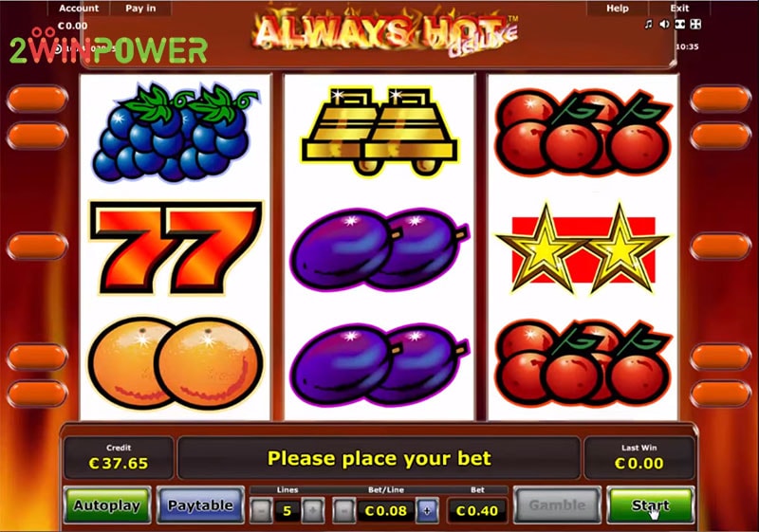The height and width of the screenshot is (532, 759).
Task: Start the spin with the Start button
Action: click(651, 505)
